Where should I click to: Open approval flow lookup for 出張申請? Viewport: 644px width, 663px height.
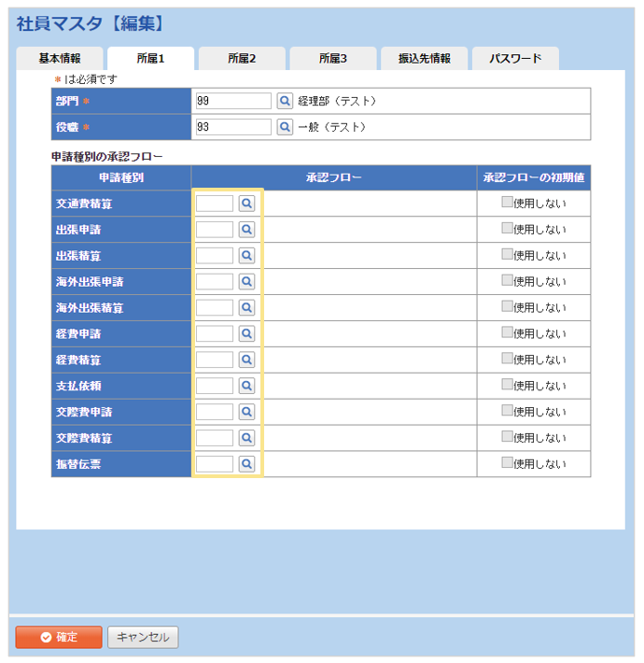click(x=246, y=229)
